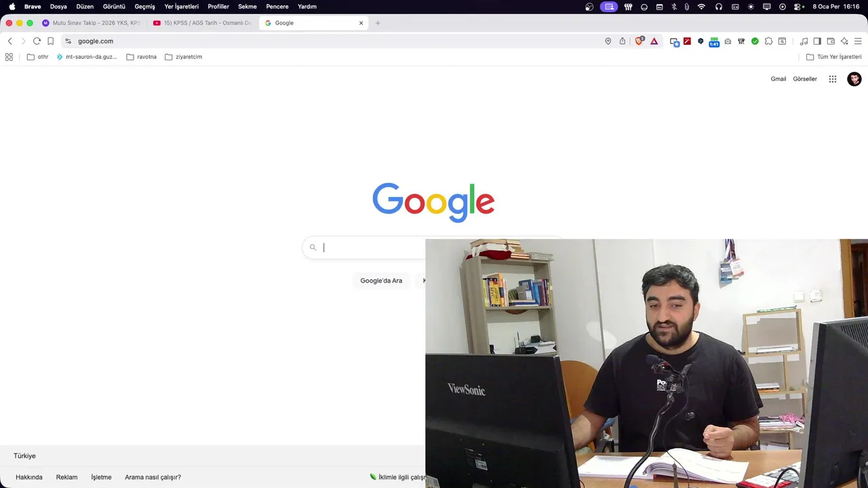868x488 pixels.
Task: Open Wi-Fi status in menu bar
Action: (x=701, y=7)
